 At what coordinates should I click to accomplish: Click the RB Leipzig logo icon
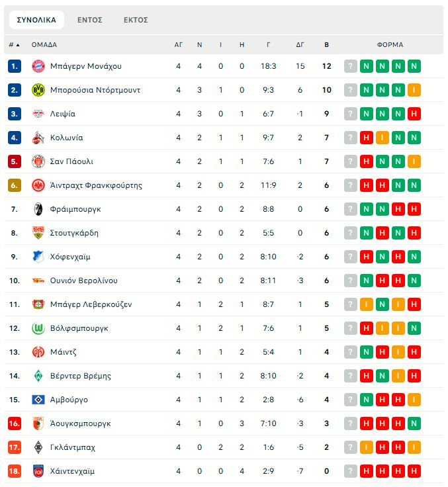[38, 114]
